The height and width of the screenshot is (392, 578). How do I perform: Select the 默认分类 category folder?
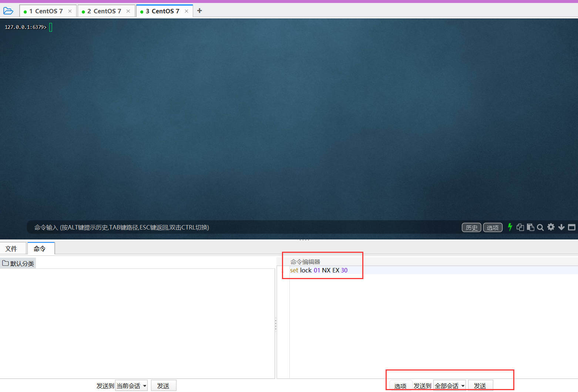(x=19, y=264)
